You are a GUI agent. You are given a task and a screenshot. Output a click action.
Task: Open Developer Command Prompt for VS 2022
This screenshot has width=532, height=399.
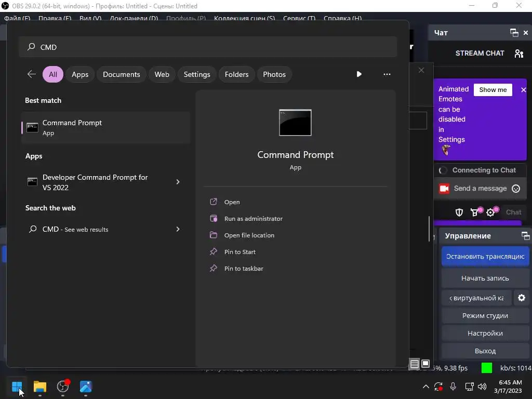95,182
